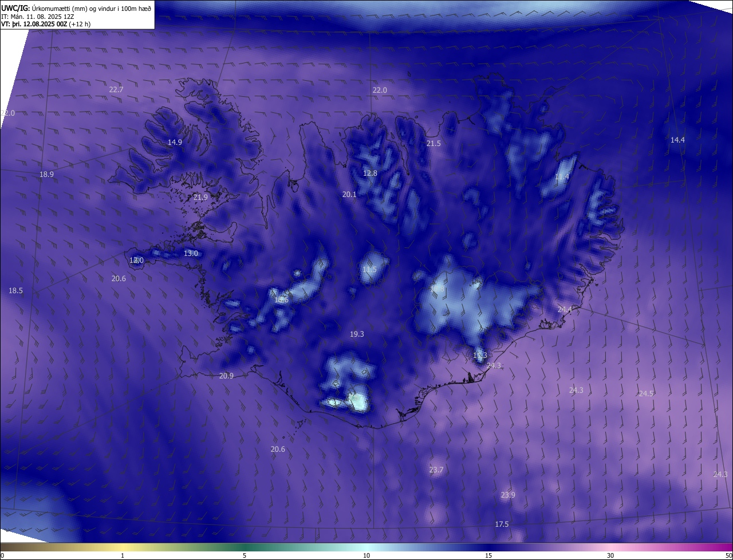
Task: Click the 12.8 value on the map
Action: click(x=370, y=173)
